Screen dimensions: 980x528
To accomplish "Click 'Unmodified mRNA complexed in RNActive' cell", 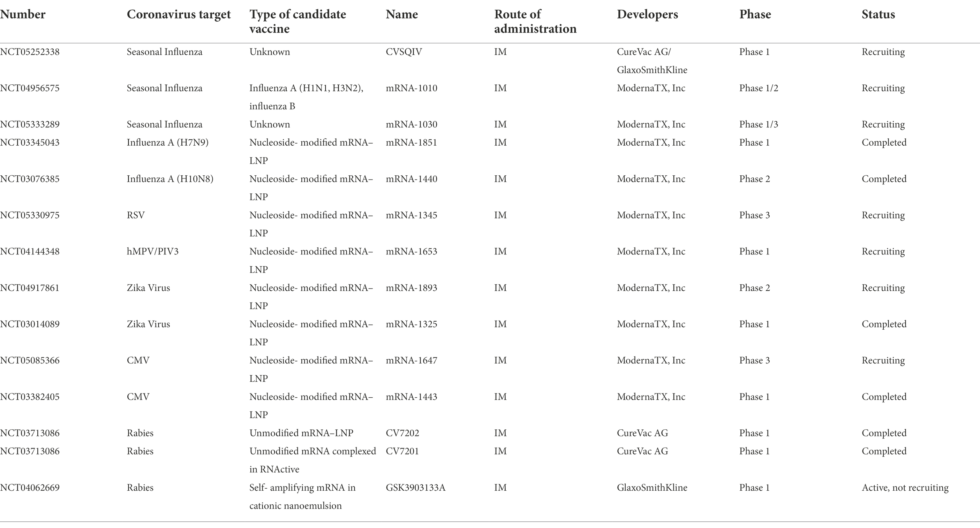I will pos(312,460).
